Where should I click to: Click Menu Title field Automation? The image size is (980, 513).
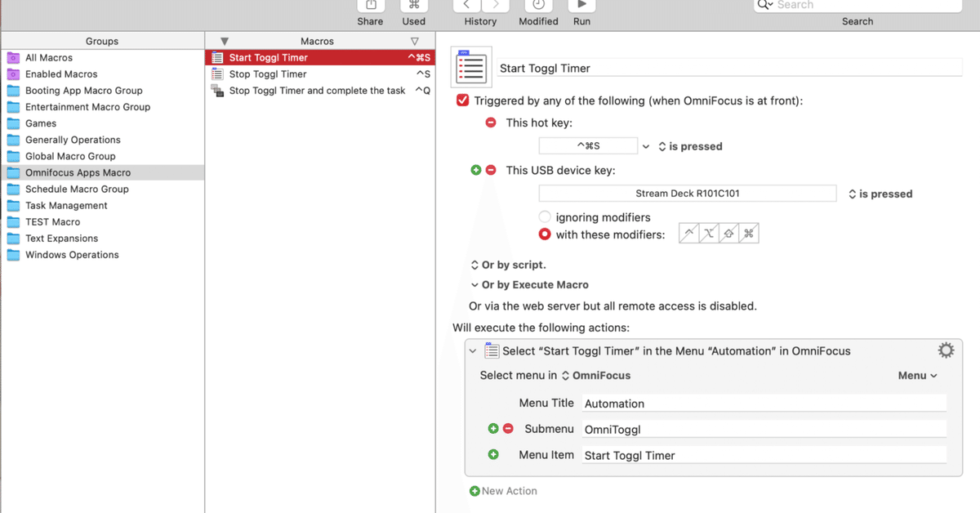click(x=764, y=404)
